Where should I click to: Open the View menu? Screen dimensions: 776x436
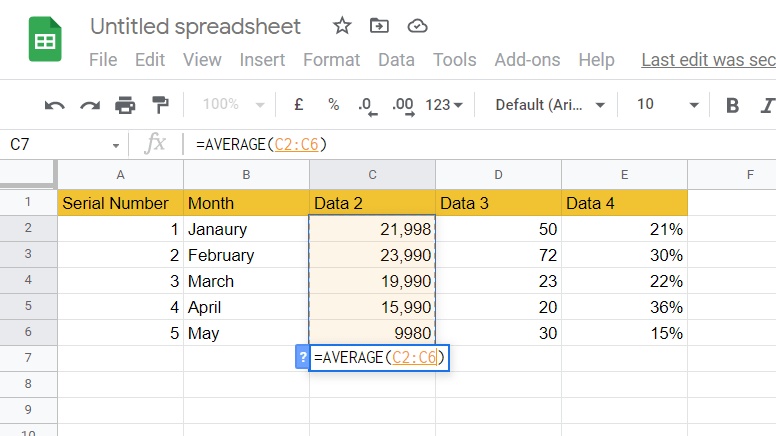pyautogui.click(x=202, y=60)
